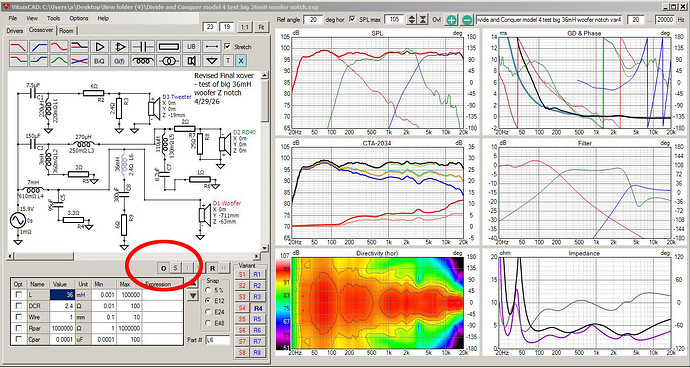Click the 20000 Hz upper frequency field
Image resolution: width=690 pixels, height=368 pixels.
tap(664, 20)
